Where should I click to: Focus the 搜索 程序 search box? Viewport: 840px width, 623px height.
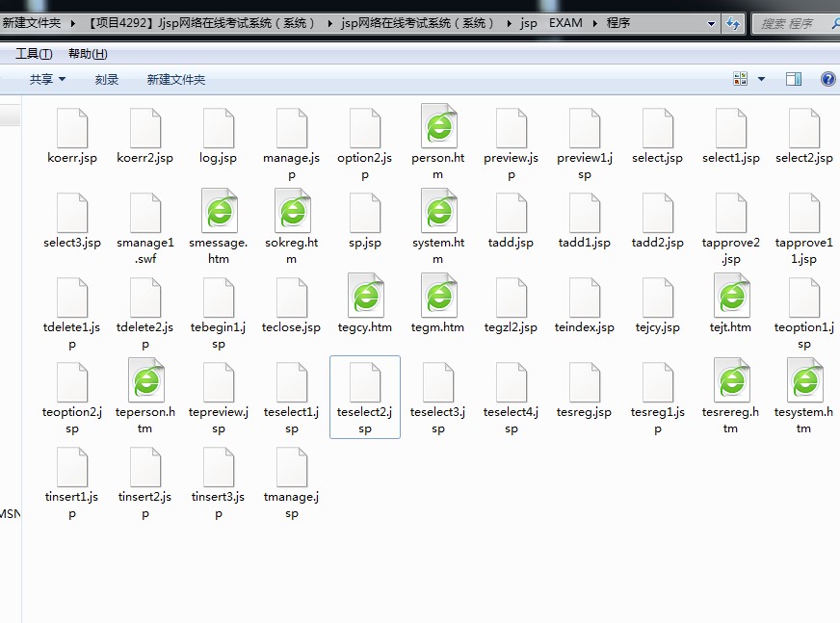pos(796,23)
